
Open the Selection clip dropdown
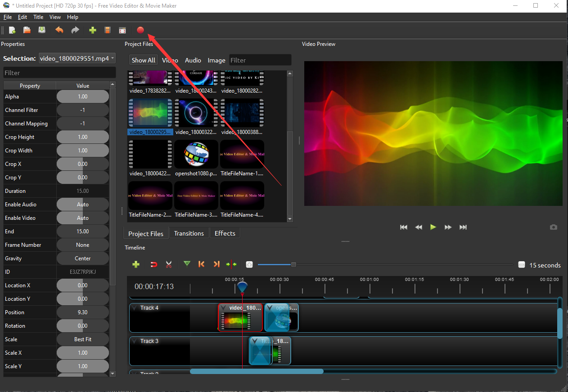pos(77,58)
